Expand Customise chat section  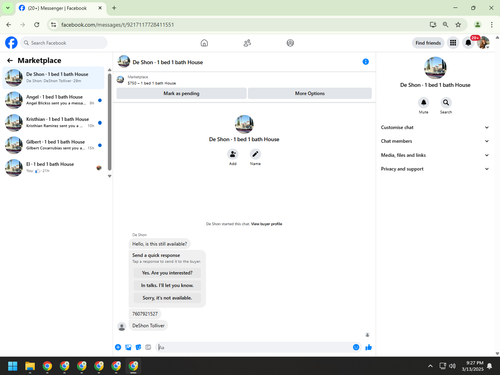(435, 127)
